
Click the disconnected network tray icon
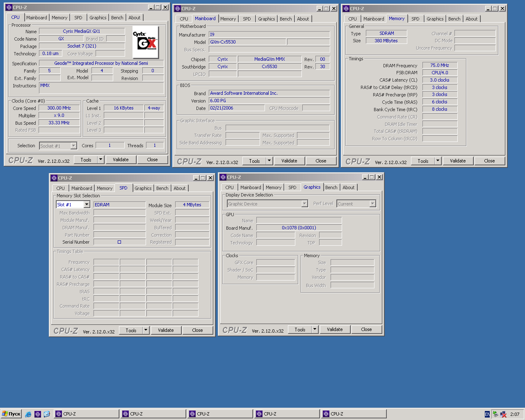[x=503, y=414]
